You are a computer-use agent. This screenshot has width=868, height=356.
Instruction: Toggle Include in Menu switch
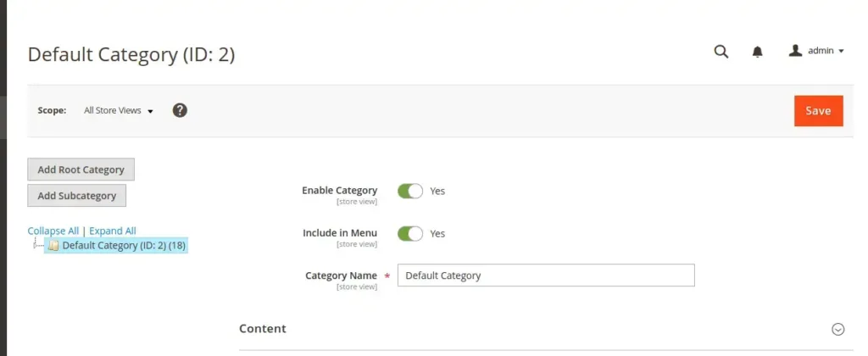(x=410, y=233)
